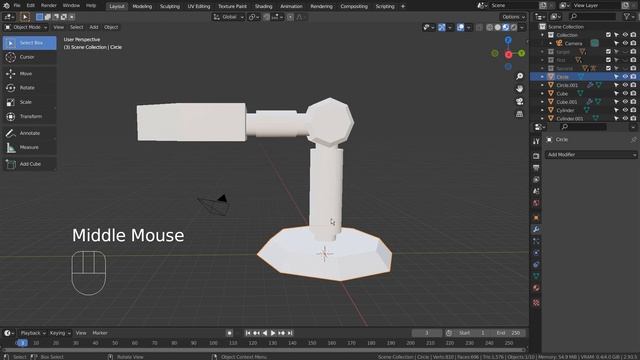The width and height of the screenshot is (640, 360).
Task: Toggle Camera visibility eye icon
Action: click(625, 43)
